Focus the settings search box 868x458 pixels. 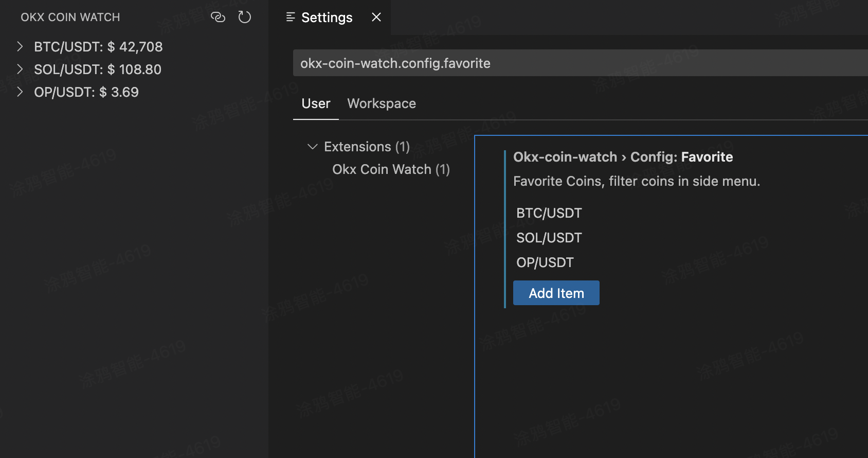tap(580, 63)
